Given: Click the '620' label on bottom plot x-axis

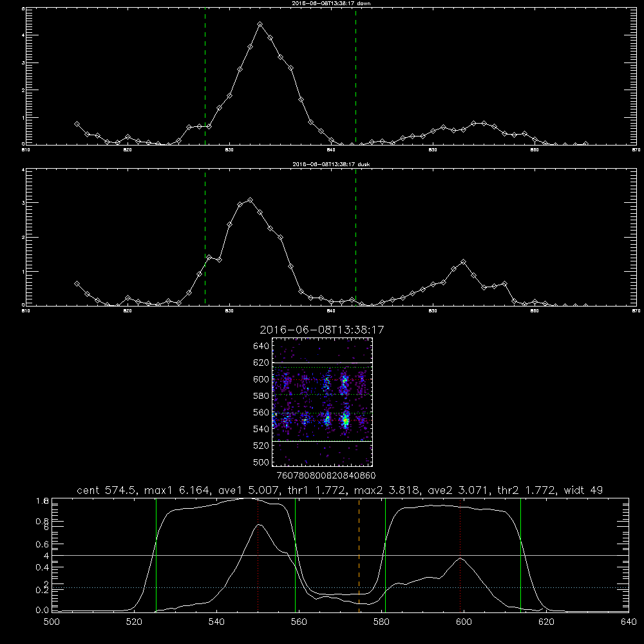Looking at the screenshot, I should (546, 622).
